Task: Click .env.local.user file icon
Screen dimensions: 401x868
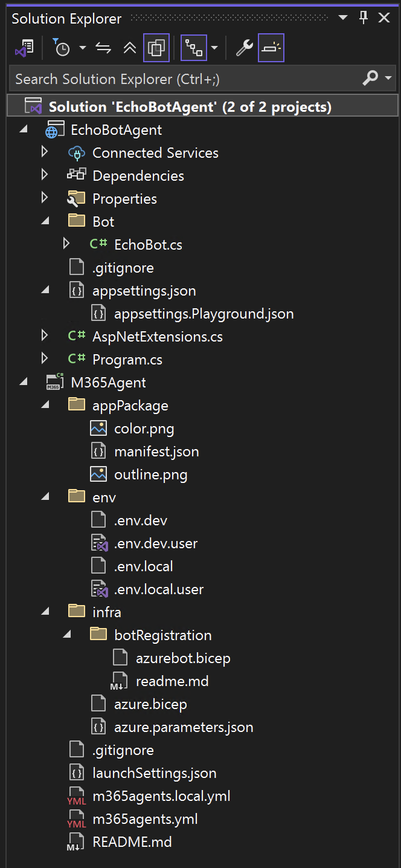Action: tap(99, 589)
